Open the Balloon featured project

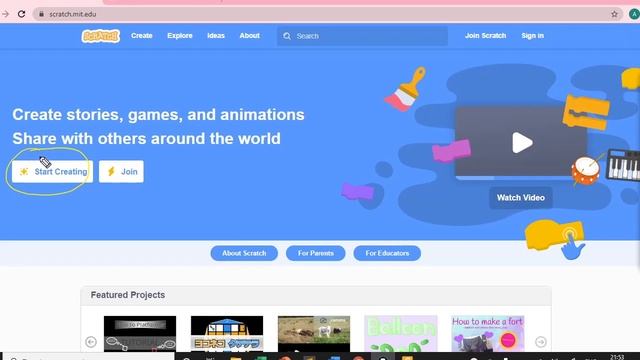pyautogui.click(x=401, y=333)
